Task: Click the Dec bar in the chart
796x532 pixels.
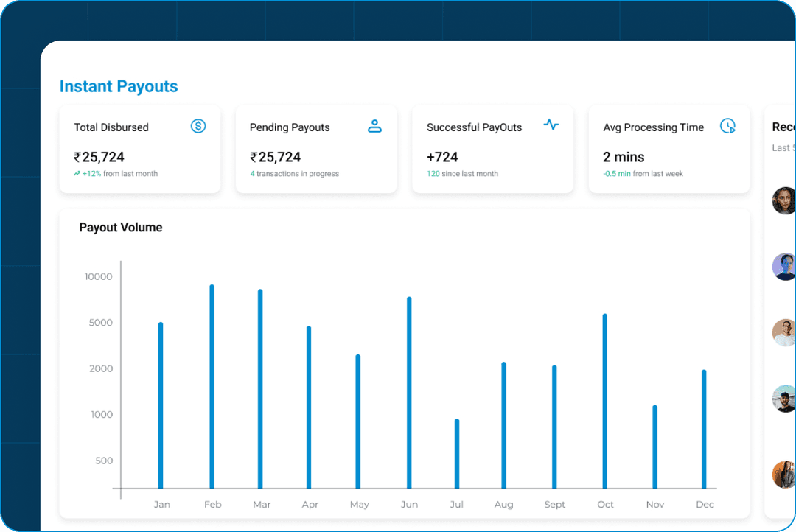Action: pyautogui.click(x=704, y=429)
